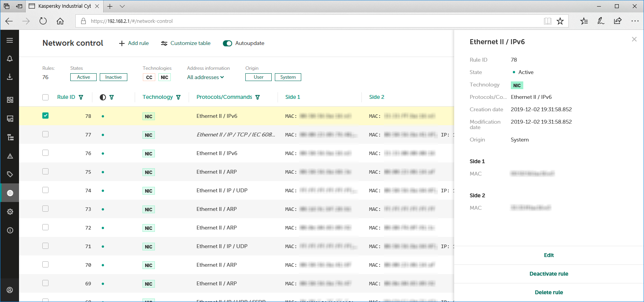Open the Rule ID column filter
This screenshot has width=644, height=302.
81,97
